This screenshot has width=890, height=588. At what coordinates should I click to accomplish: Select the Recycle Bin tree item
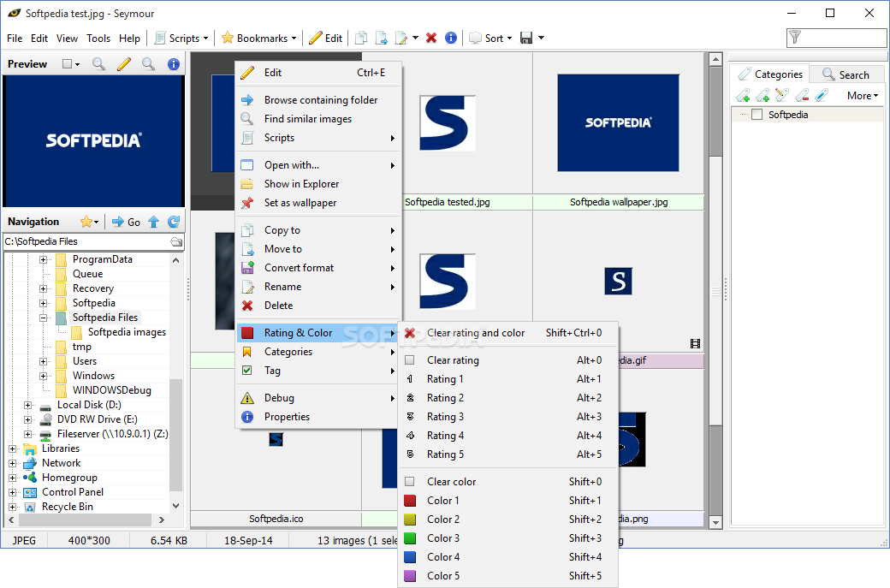pyautogui.click(x=67, y=507)
